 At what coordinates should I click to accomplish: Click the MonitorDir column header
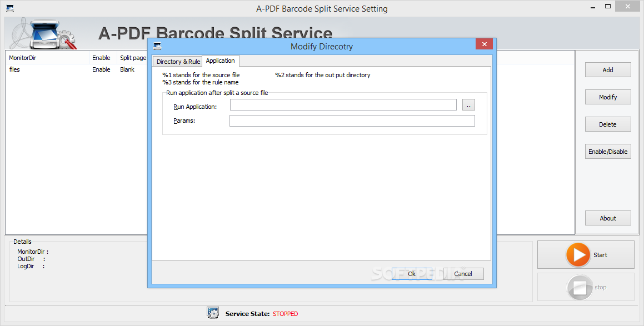(x=48, y=58)
